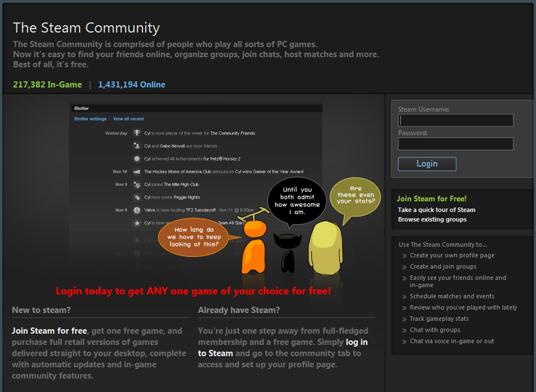Click The Community Friends in Blotter
Viewport: 536px width, 392px height.
(x=233, y=133)
